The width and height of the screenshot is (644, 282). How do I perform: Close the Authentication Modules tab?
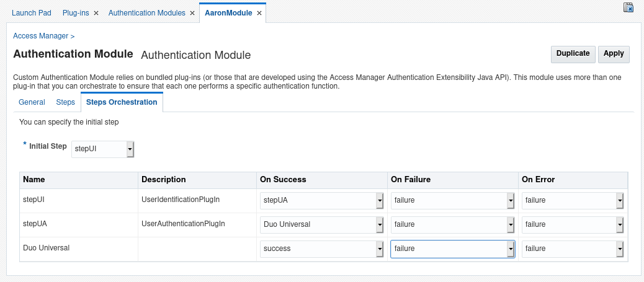click(x=192, y=13)
